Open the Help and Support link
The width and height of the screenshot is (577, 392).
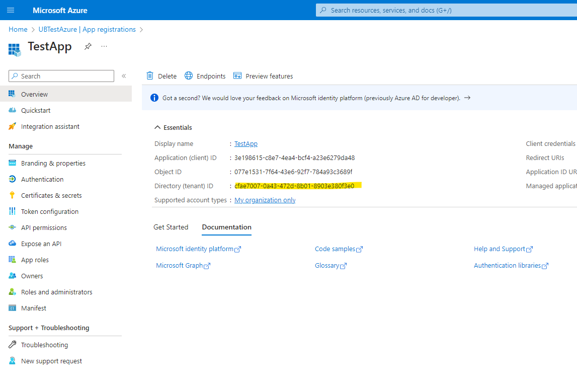[x=503, y=249]
